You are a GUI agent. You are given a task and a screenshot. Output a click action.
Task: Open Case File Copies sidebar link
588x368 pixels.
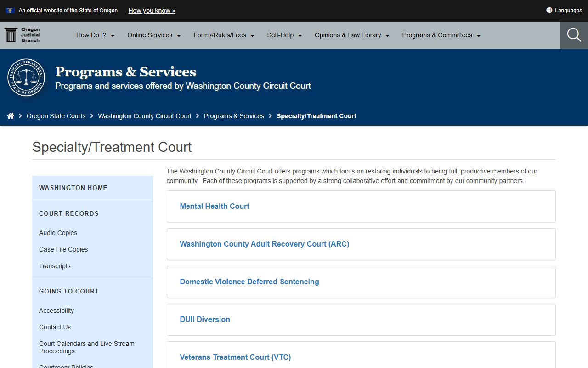click(63, 249)
